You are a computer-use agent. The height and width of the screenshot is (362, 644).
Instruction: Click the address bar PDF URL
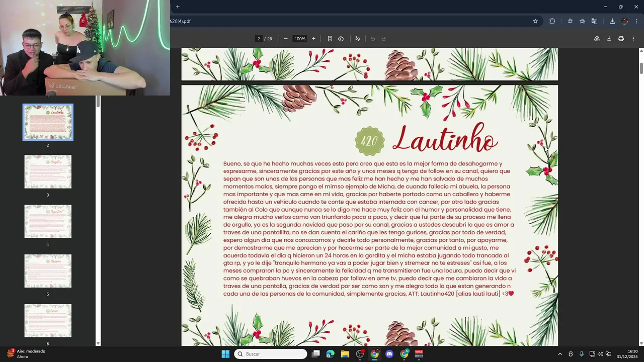180,21
